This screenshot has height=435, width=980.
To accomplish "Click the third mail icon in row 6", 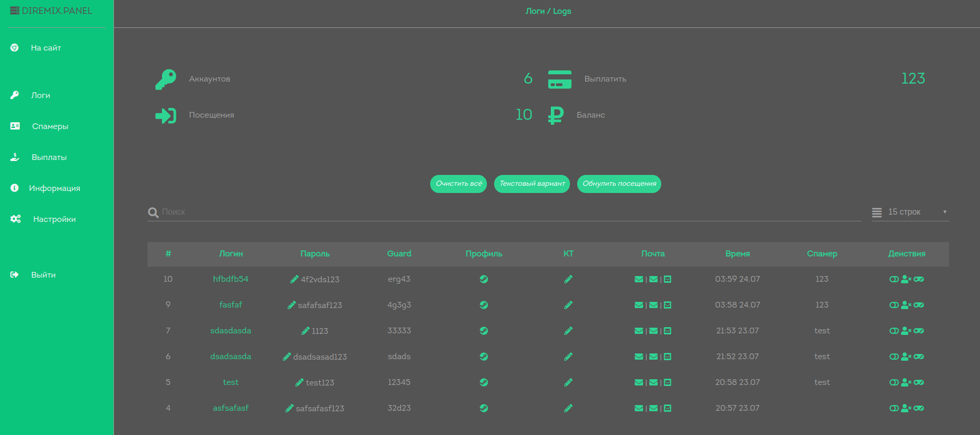I will tap(667, 357).
